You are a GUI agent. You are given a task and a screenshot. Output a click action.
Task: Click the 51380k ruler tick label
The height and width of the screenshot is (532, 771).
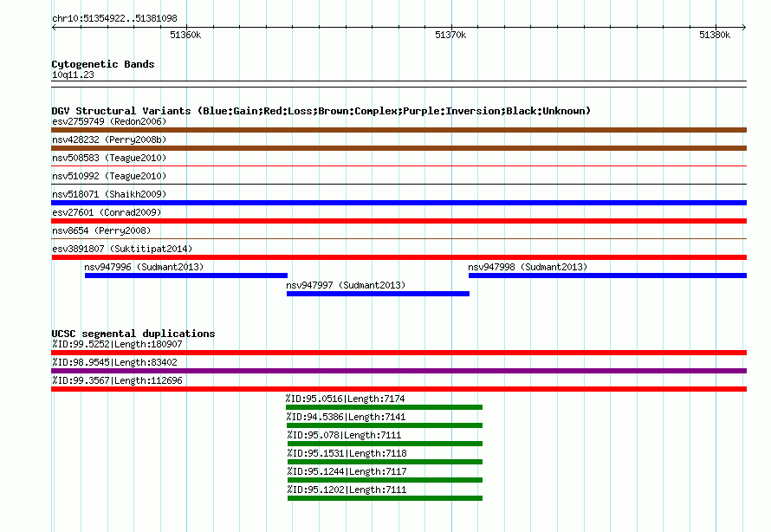(715, 35)
